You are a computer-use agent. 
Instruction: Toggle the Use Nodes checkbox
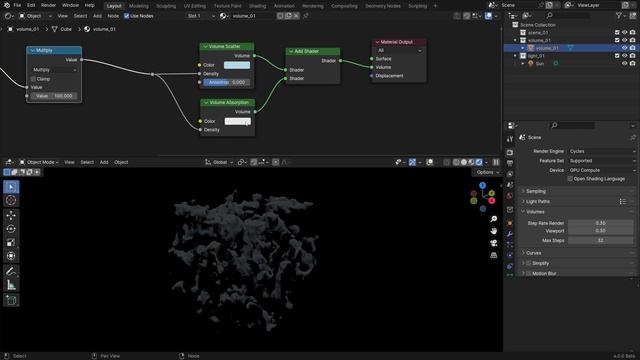(127, 16)
